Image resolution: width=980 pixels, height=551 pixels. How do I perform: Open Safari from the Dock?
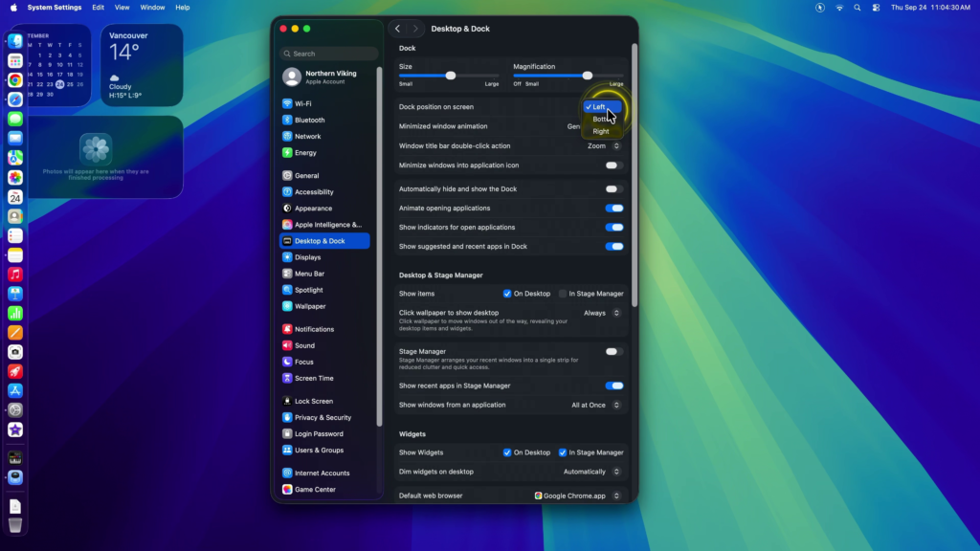tap(15, 99)
